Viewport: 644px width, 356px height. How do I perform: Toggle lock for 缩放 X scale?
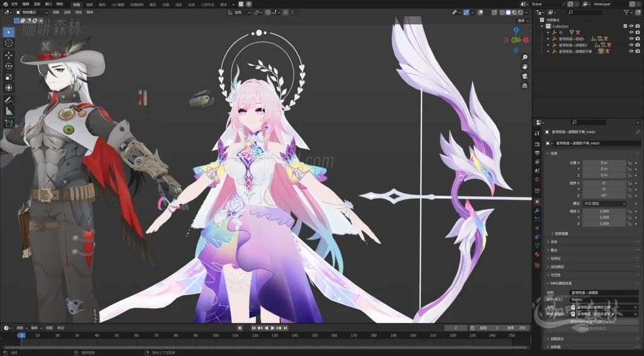point(629,211)
